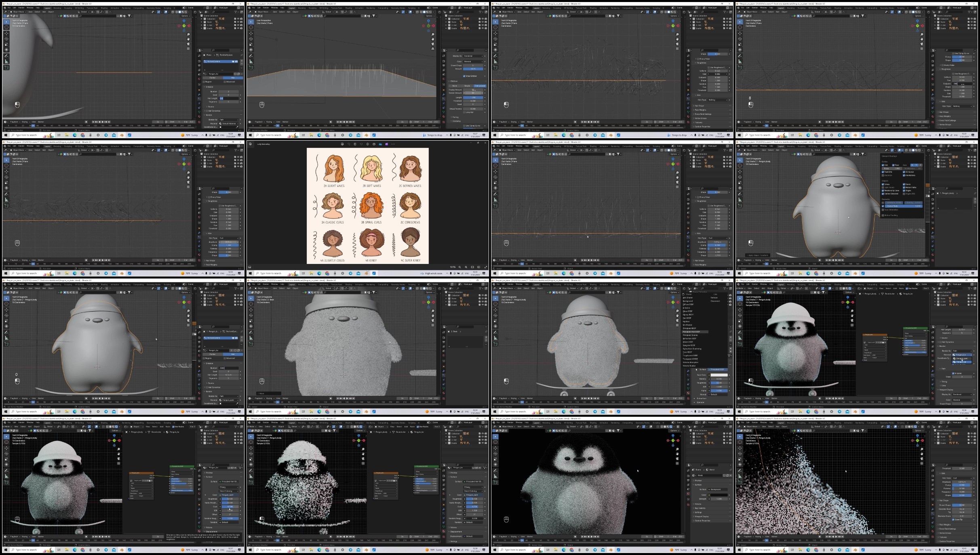Click Roughness slider in shader menu screenshot
980x555 pixels.
719,383
